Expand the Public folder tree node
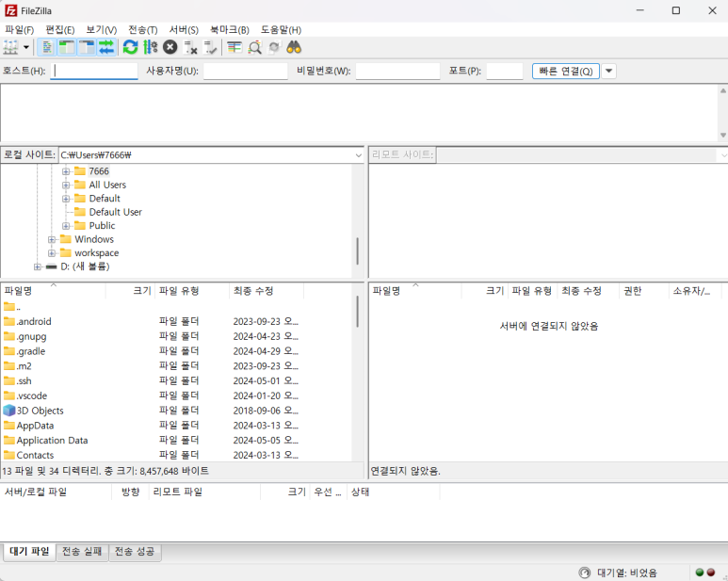Viewport: 728px width, 581px height. pos(66,226)
